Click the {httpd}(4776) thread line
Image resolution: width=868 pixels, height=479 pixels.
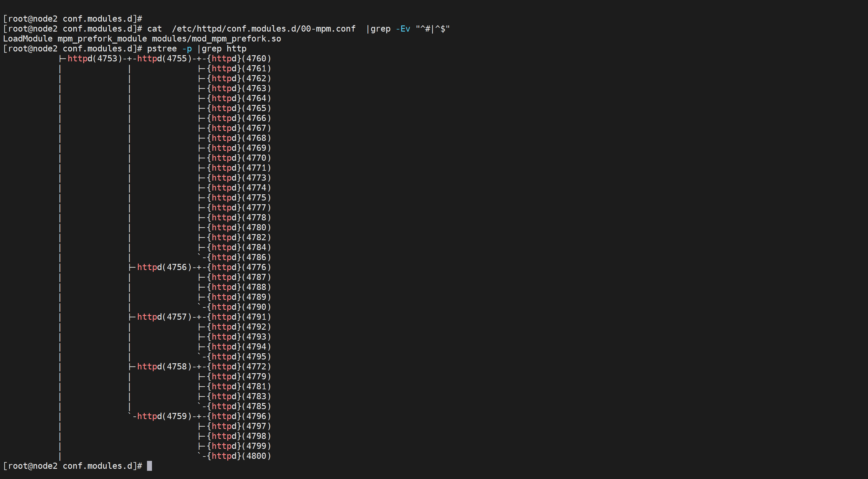click(239, 267)
